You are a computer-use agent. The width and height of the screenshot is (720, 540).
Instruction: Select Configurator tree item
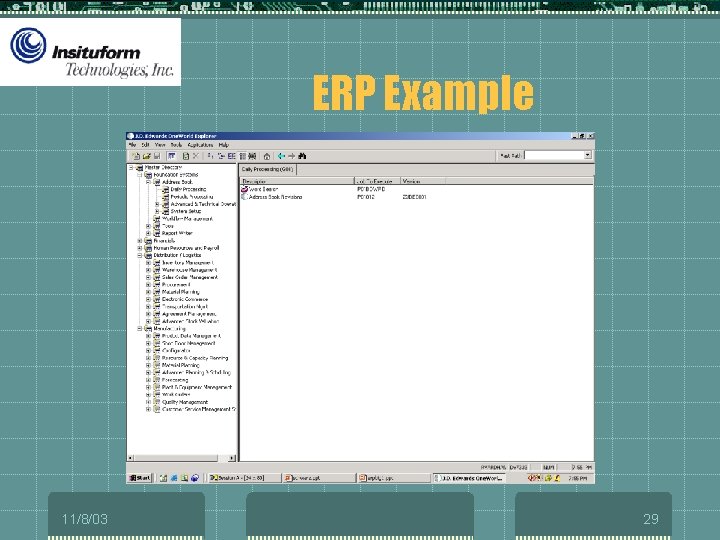(x=176, y=350)
